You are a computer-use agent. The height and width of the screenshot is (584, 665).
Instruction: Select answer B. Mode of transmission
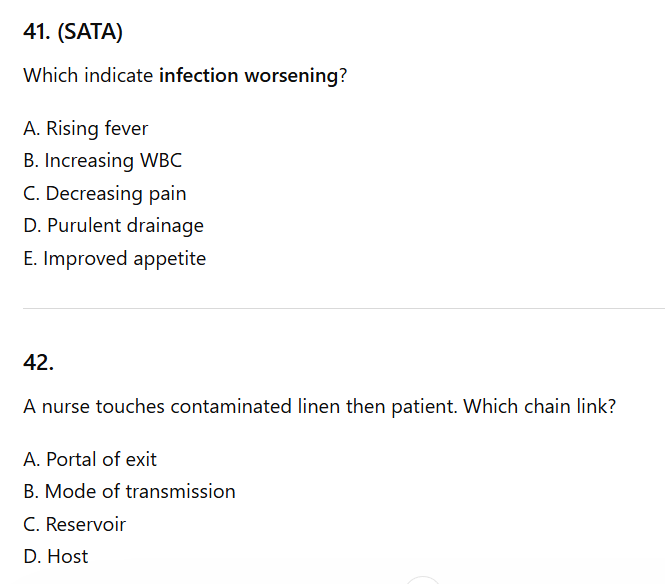point(129,491)
